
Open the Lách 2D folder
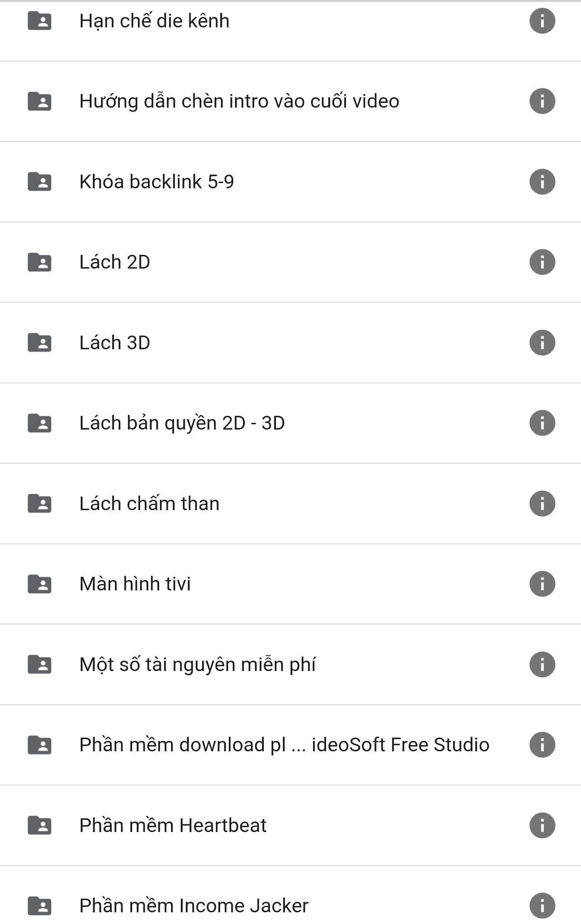click(x=290, y=262)
